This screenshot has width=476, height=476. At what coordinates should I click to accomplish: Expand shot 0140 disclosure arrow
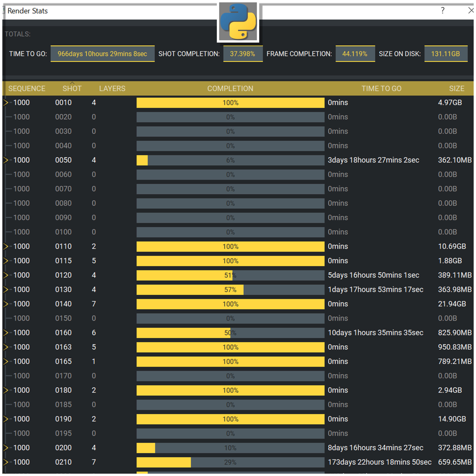6,304
